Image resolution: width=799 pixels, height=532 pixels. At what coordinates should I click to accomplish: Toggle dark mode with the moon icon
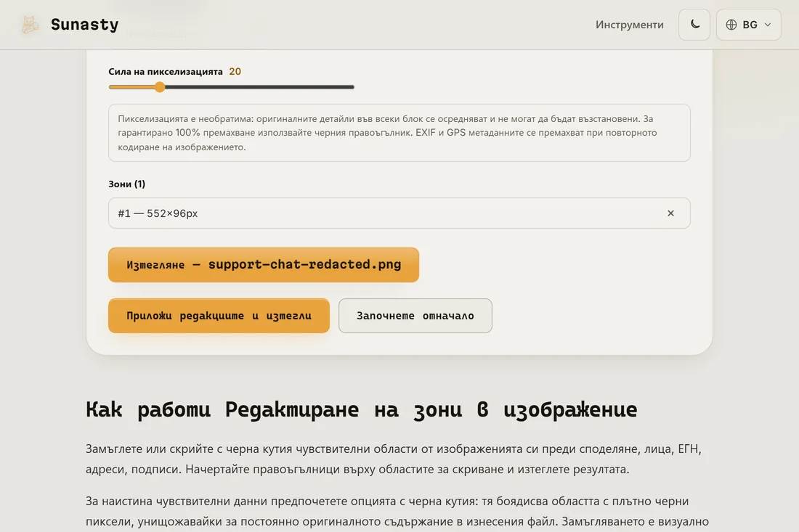tap(694, 25)
